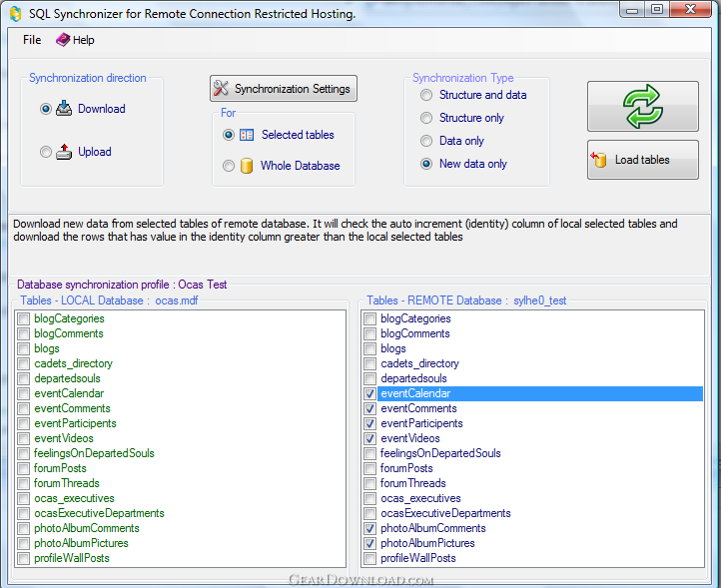The image size is (721, 588).
Task: Uncheck remote photoAlbumPictures checkbox
Action: 369,543
